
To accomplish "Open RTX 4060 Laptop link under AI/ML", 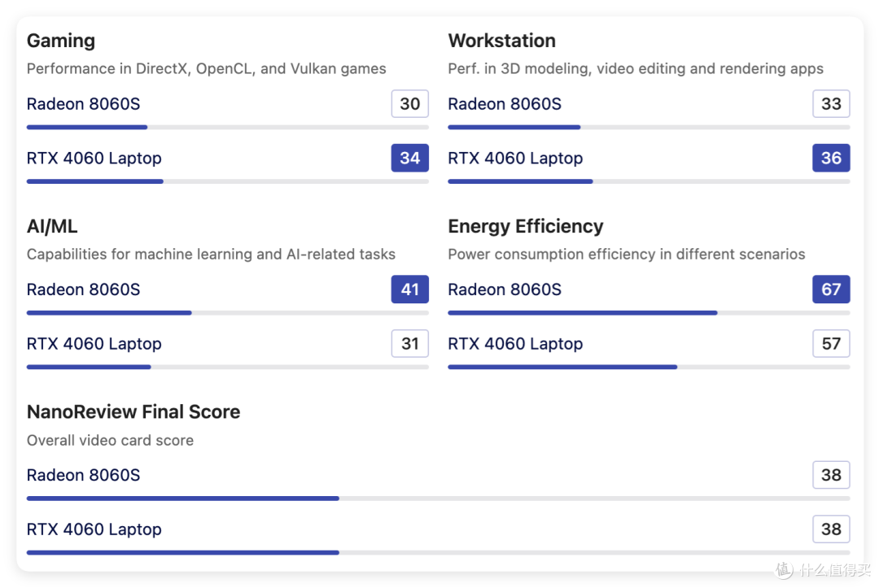I will pos(94,343).
